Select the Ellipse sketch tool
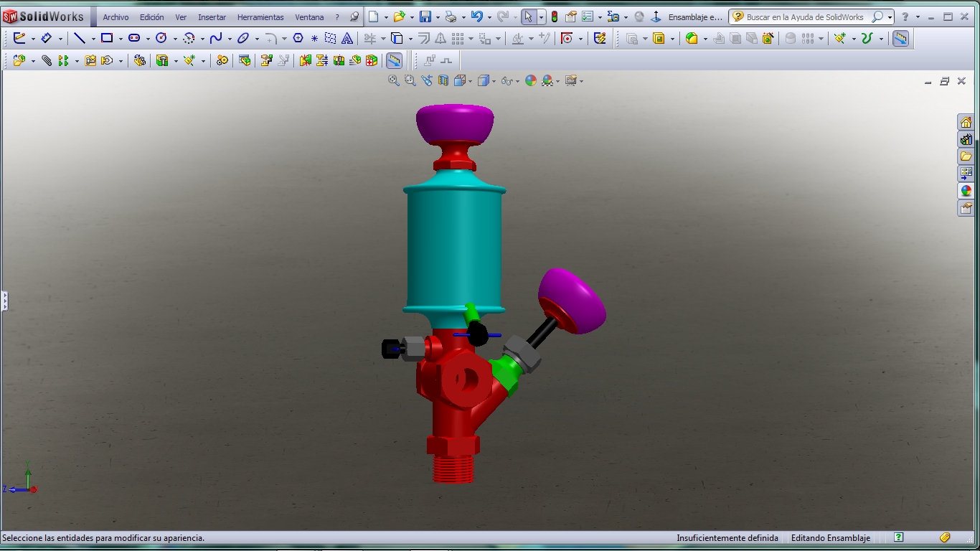The width and height of the screenshot is (980, 551). (x=243, y=39)
